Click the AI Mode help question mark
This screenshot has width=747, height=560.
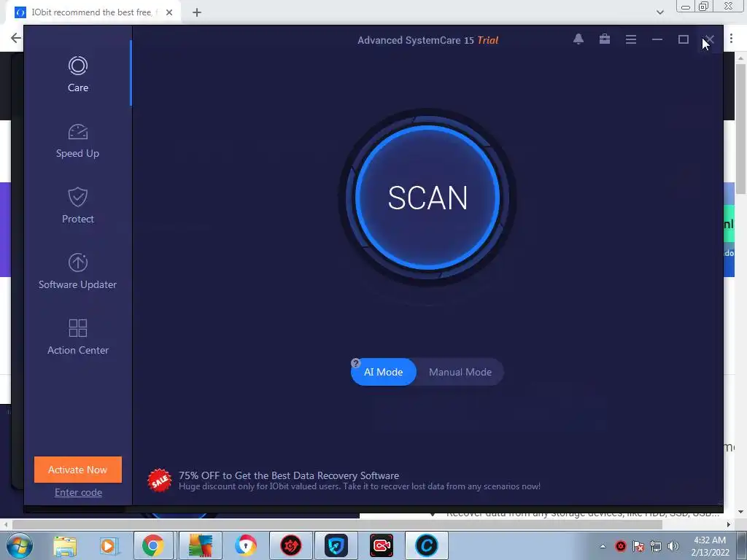click(x=355, y=363)
